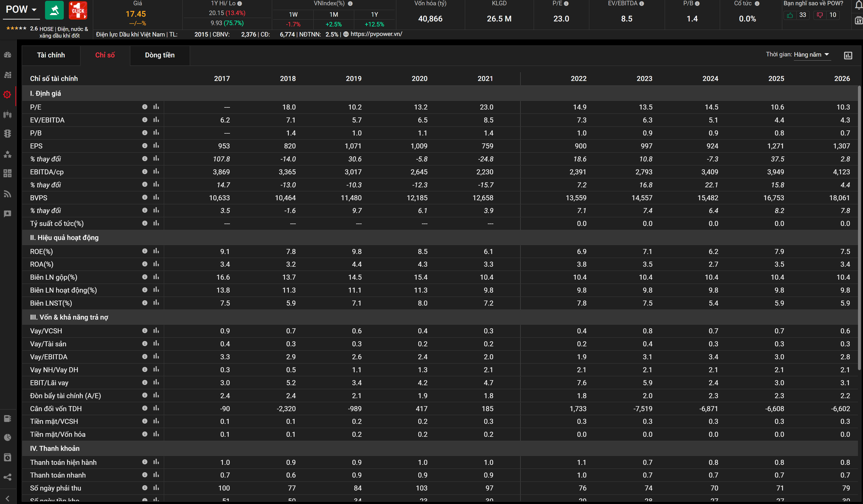Viewport: 863px width, 504px height.
Task: Open the pie chart sidebar icon
Action: click(7, 437)
